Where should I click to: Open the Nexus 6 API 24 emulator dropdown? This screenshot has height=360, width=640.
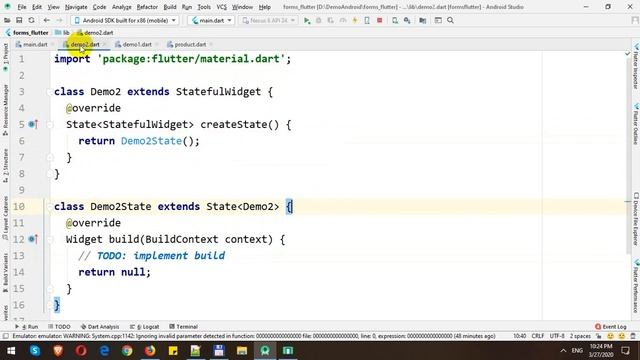point(268,20)
